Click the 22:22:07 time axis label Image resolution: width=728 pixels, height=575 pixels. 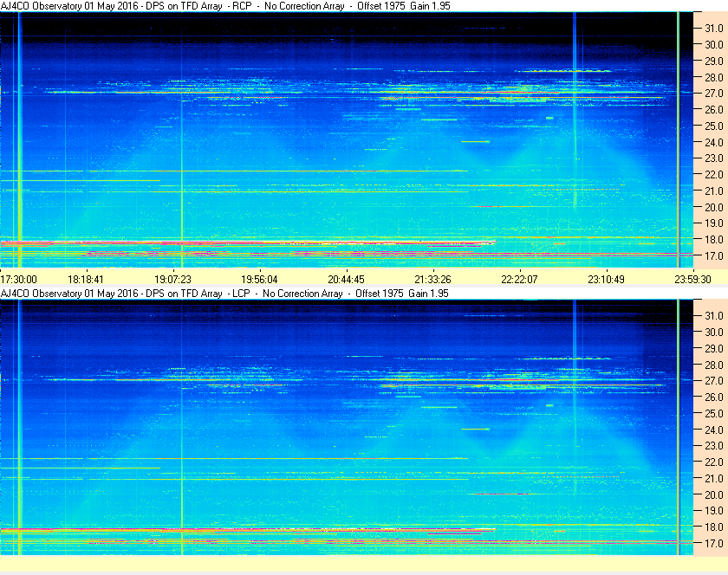(519, 280)
